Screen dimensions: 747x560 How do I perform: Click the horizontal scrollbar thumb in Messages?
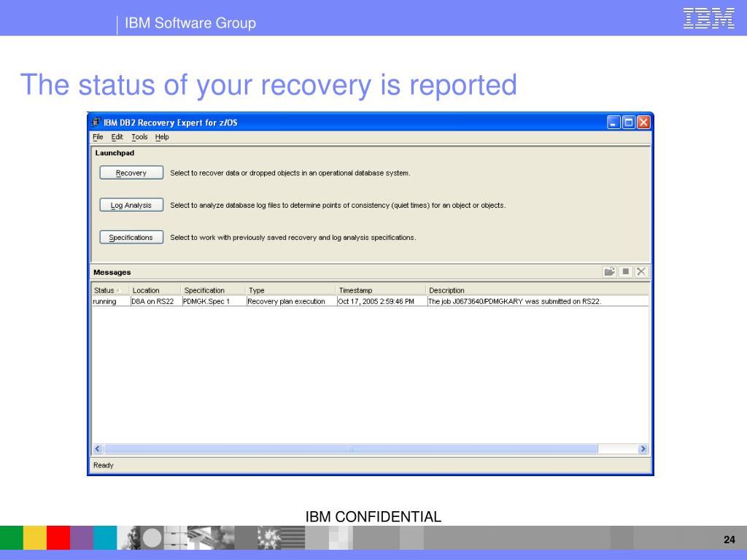pos(351,448)
